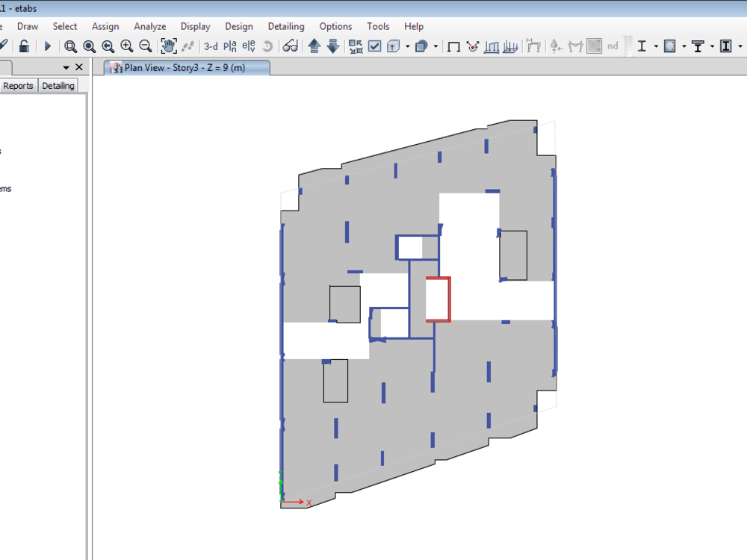Select the Plan View - Story3 tab
Screen dimensions: 747x560
(187, 68)
